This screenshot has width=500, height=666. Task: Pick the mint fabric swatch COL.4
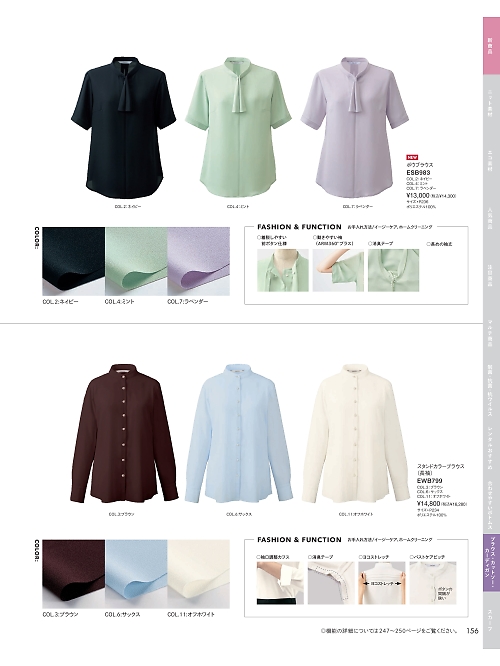[136, 261]
